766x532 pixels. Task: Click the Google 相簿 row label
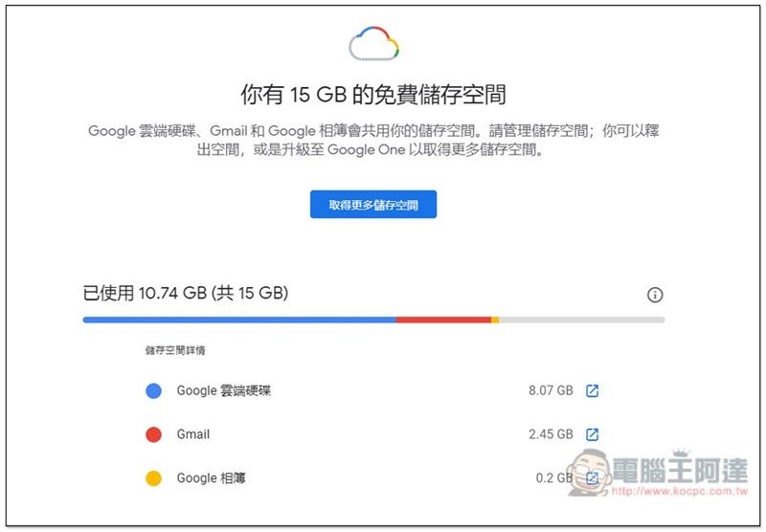(211, 478)
